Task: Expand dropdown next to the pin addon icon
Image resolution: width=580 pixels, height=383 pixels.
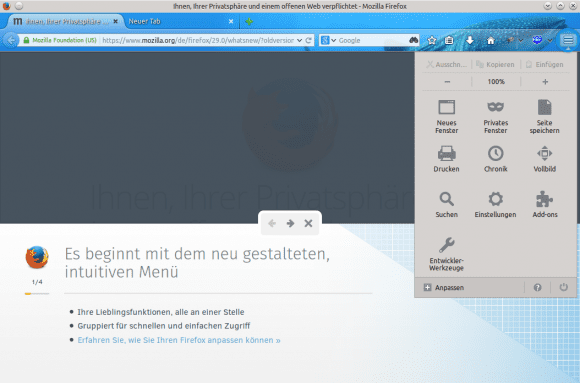Action: point(521,40)
